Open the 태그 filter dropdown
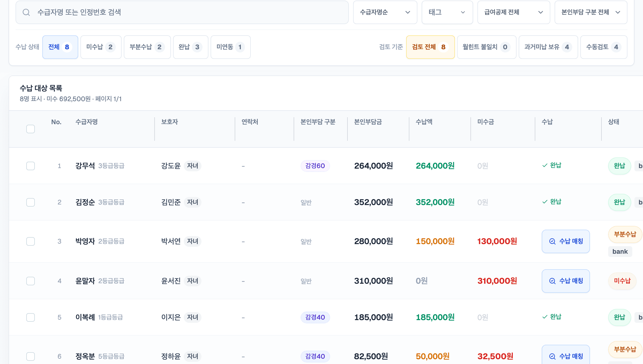643x364 pixels. (x=447, y=12)
